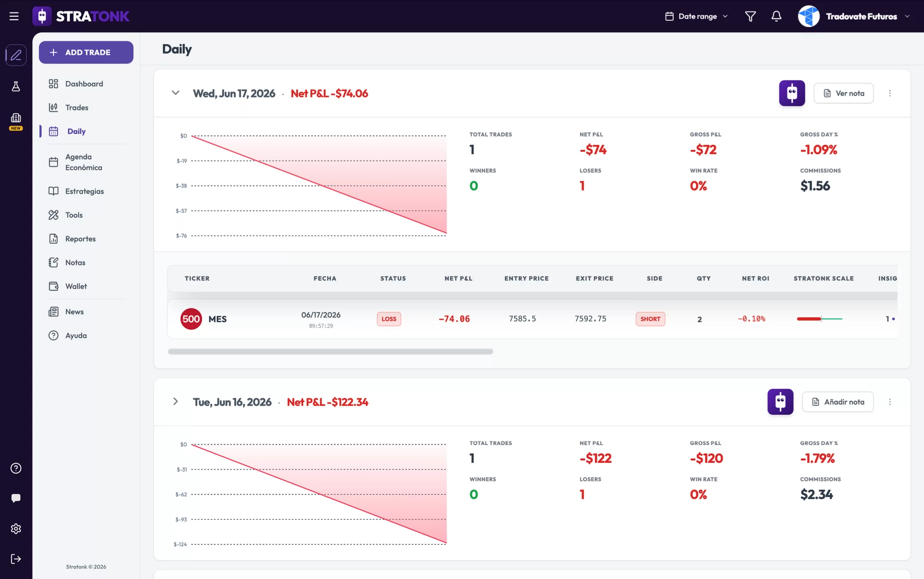This screenshot has width=924, height=579.
Task: Open the lab flask icon in left rail
Action: [x=16, y=87]
